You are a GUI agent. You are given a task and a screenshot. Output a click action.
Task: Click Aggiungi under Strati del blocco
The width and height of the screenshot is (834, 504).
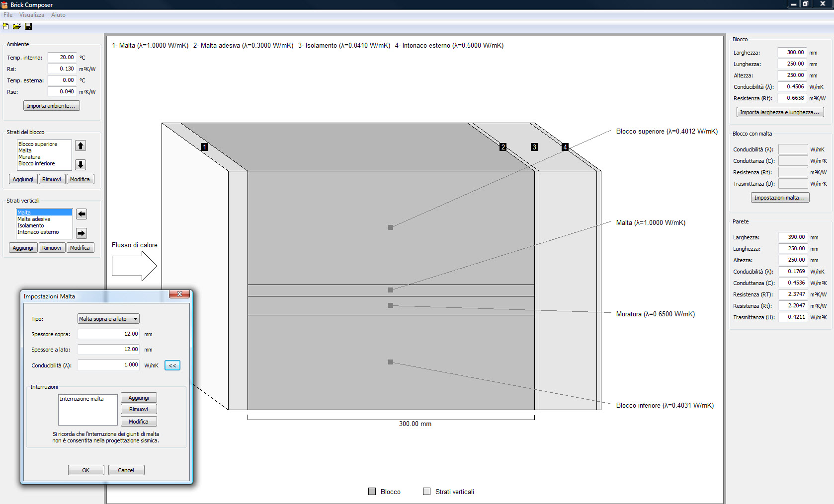[x=23, y=179]
